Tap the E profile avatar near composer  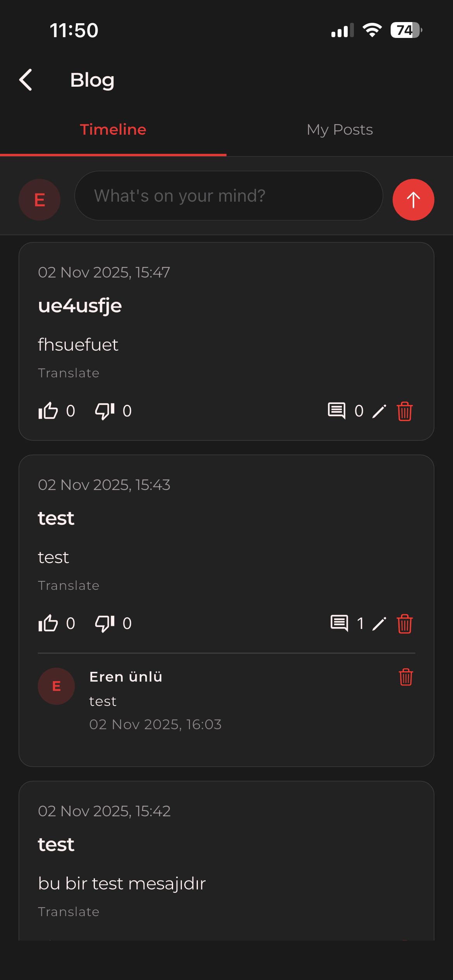click(x=39, y=200)
